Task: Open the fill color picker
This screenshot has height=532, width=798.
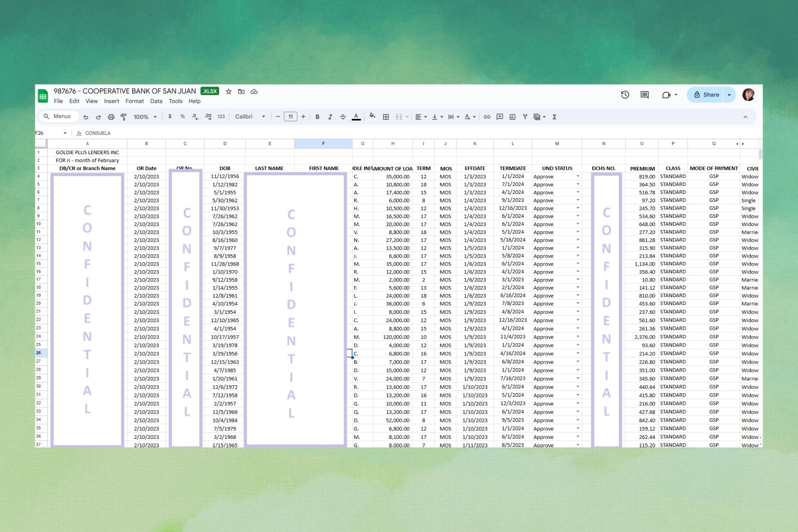Action: tap(372, 117)
